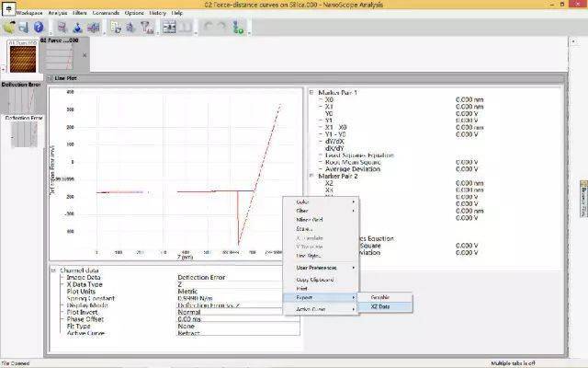The width and height of the screenshot is (588, 368).
Task: Open User Preferences submenu
Action: tap(319, 267)
